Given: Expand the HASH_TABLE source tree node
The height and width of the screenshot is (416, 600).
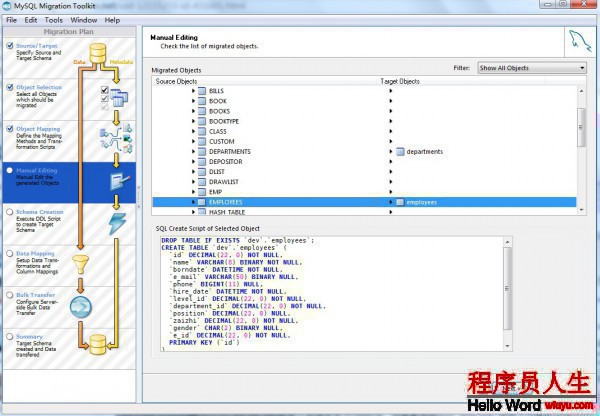Looking at the screenshot, I should coord(193,212).
